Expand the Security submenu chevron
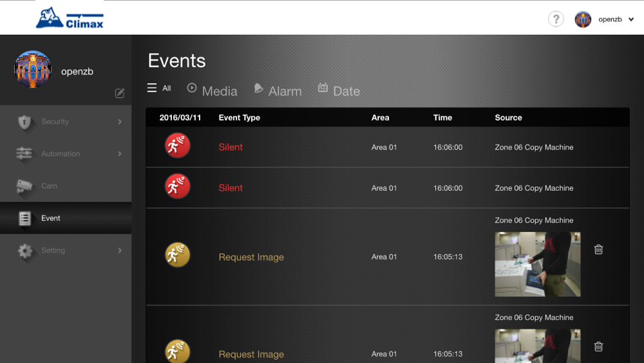The width and height of the screenshot is (644, 363). coord(120,122)
